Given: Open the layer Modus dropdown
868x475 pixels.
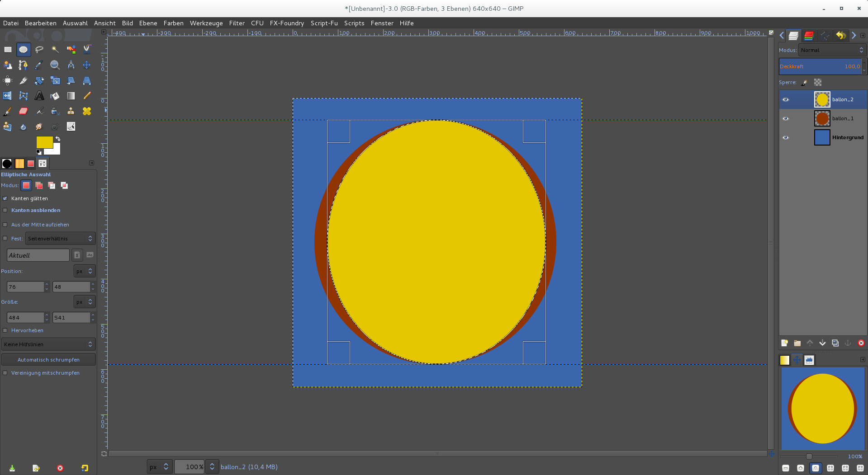Looking at the screenshot, I should 832,50.
